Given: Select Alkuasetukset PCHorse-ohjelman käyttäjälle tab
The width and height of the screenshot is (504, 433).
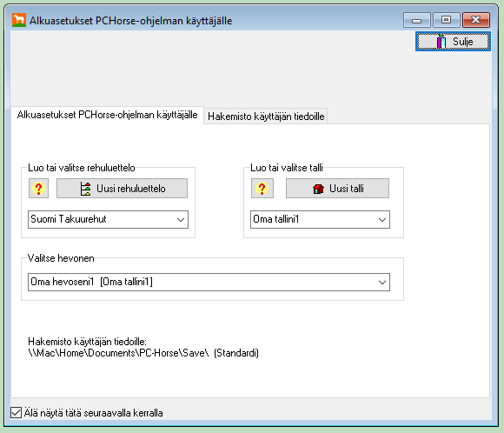Looking at the screenshot, I should [x=108, y=115].
